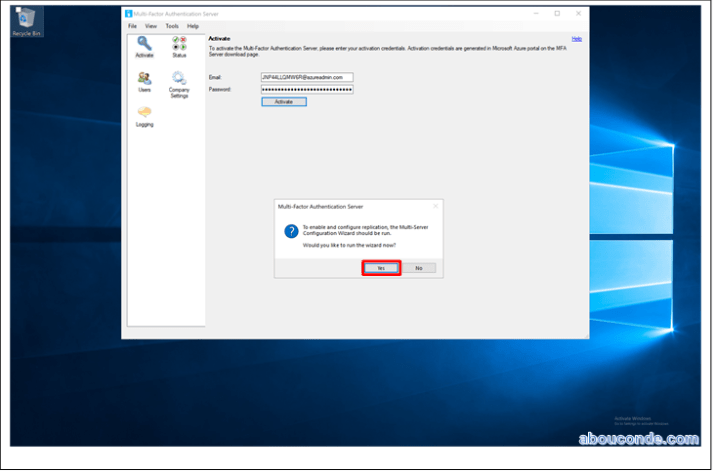
Task: Click the MFA Server title bar app icon
Action: [128, 13]
